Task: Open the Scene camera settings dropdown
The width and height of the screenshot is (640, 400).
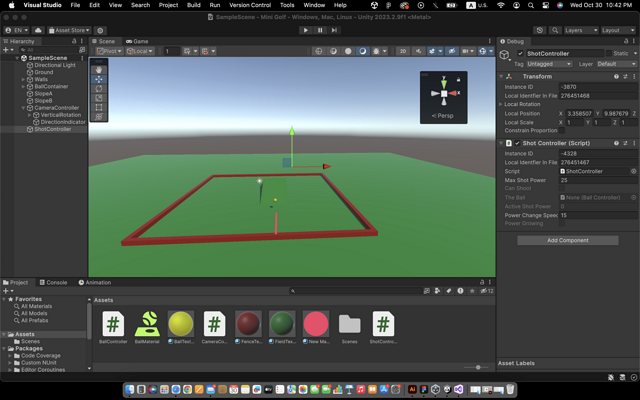Action: click(x=467, y=51)
